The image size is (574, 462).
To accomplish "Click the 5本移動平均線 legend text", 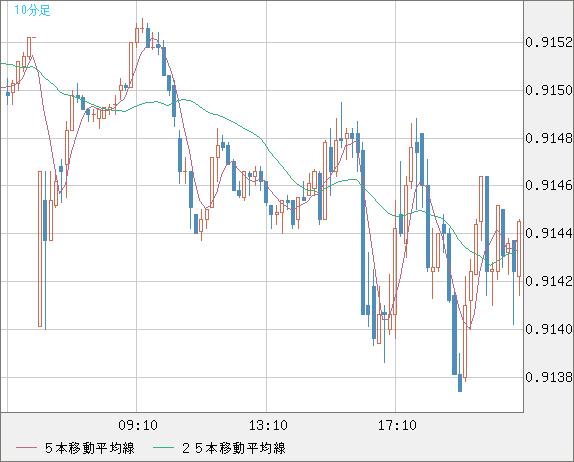I will click(90, 448).
